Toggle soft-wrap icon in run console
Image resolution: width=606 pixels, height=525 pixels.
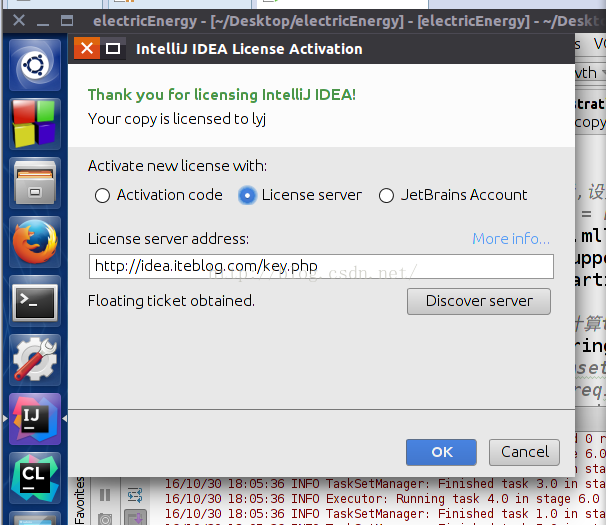pyautogui.click(x=135, y=495)
